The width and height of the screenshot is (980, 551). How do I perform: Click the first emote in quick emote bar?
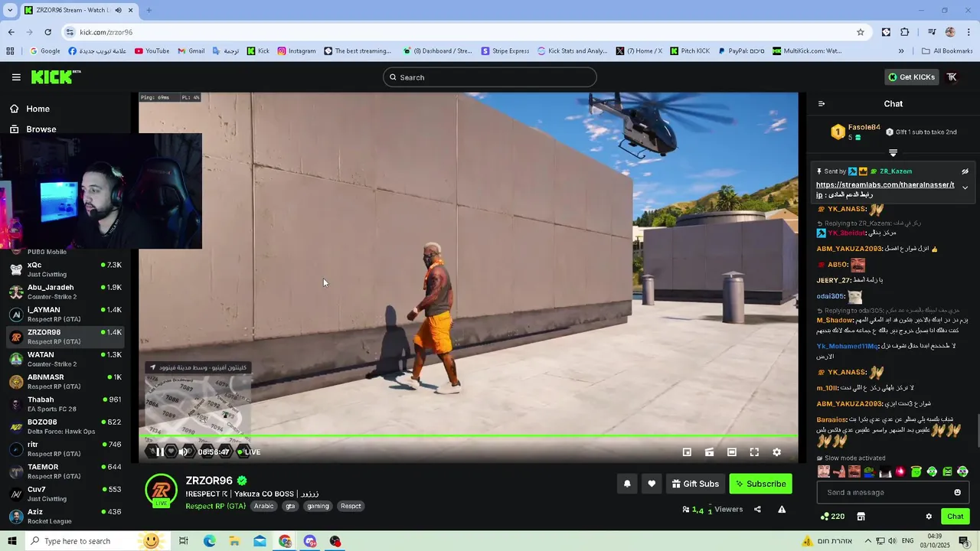click(x=824, y=471)
